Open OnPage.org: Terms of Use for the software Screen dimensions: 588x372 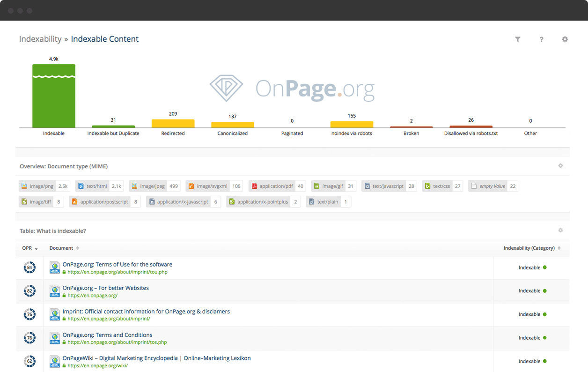pyautogui.click(x=118, y=264)
